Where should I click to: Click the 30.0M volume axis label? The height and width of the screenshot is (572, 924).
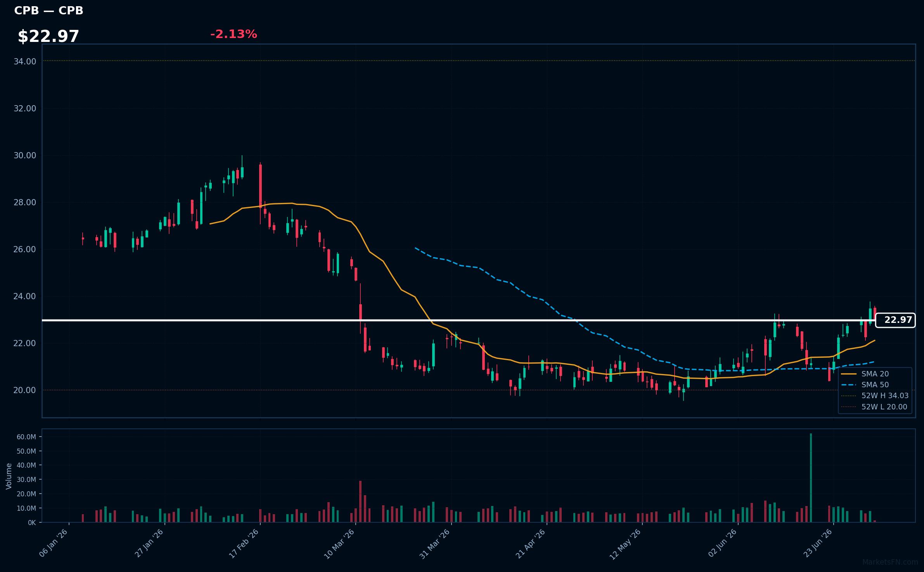click(26, 479)
